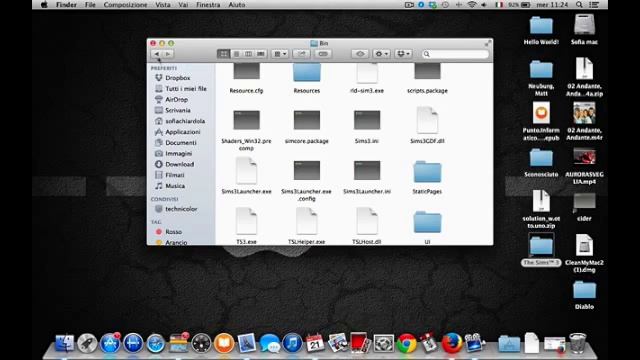640x360 pixels.
Task: Click the Wi-Fi status icon
Action: (x=471, y=5)
